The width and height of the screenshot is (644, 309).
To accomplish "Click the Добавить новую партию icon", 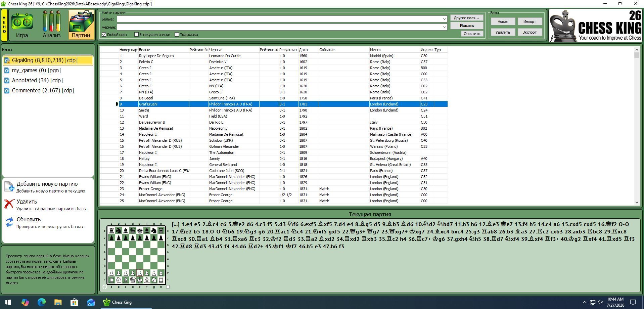I will click(9, 187).
